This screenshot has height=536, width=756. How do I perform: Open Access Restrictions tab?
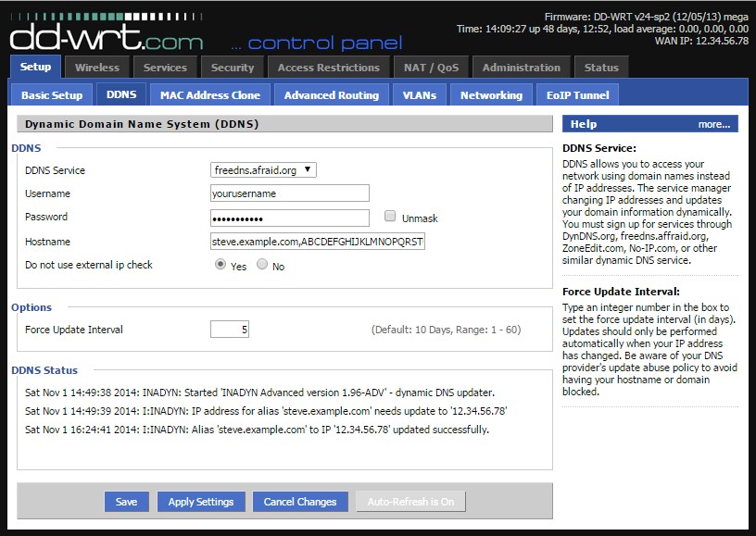click(329, 68)
